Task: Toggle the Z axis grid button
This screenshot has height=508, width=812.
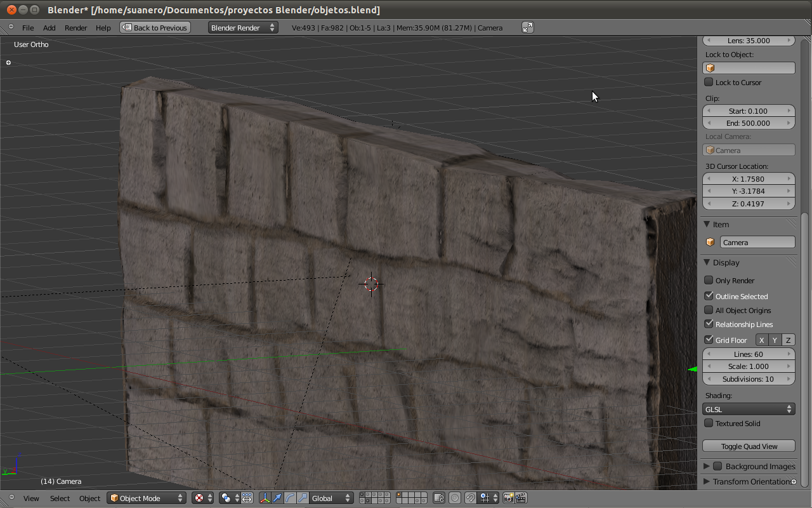Action: 788,340
